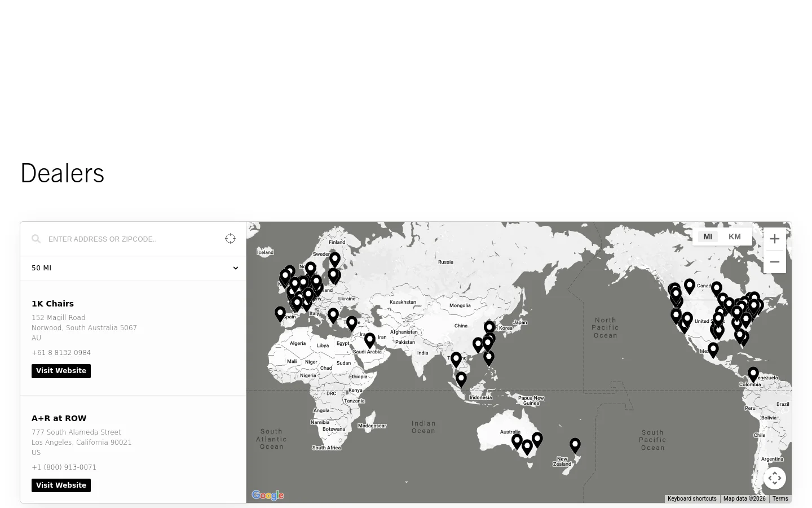Select the dealer pin near Saudi Arabia

pos(370,341)
